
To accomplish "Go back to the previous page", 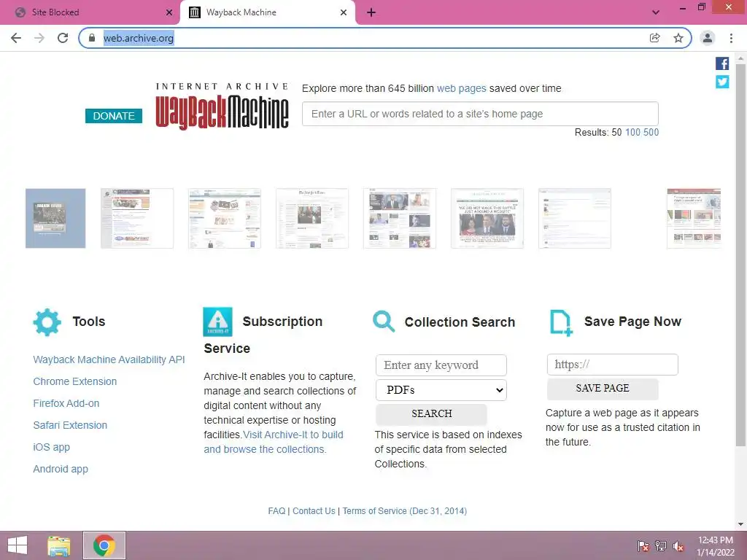I will point(16,38).
